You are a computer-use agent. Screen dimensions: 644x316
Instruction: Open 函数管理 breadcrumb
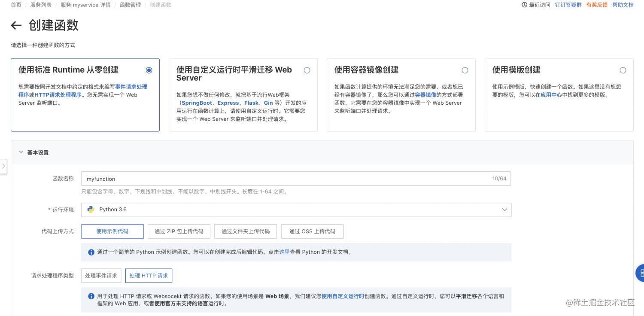tap(130, 5)
